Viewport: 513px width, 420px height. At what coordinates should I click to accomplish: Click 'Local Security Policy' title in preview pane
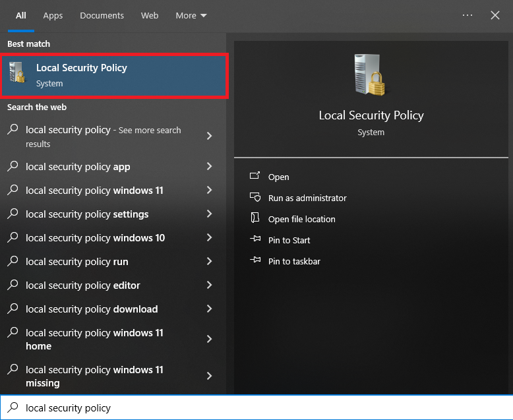pyautogui.click(x=371, y=115)
